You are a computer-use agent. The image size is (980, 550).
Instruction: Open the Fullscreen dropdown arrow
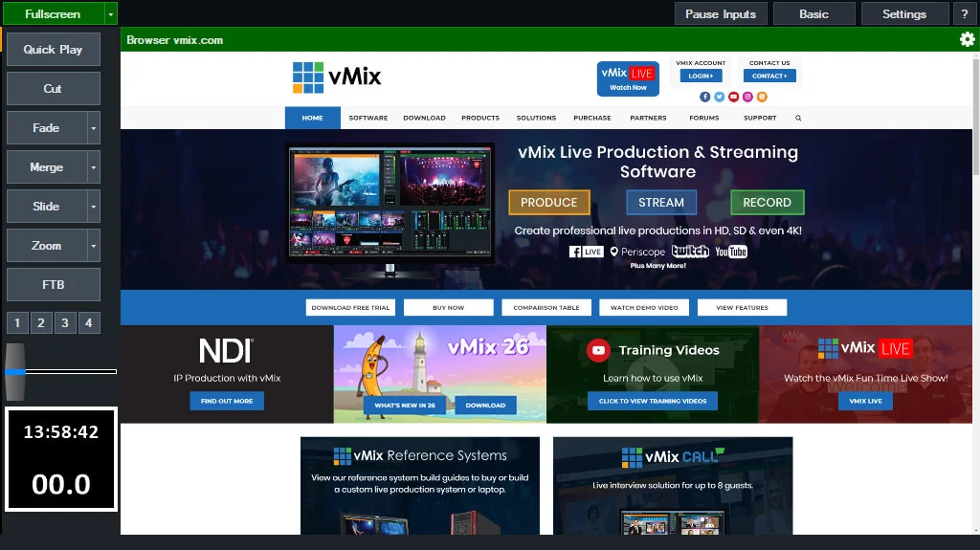pos(111,13)
